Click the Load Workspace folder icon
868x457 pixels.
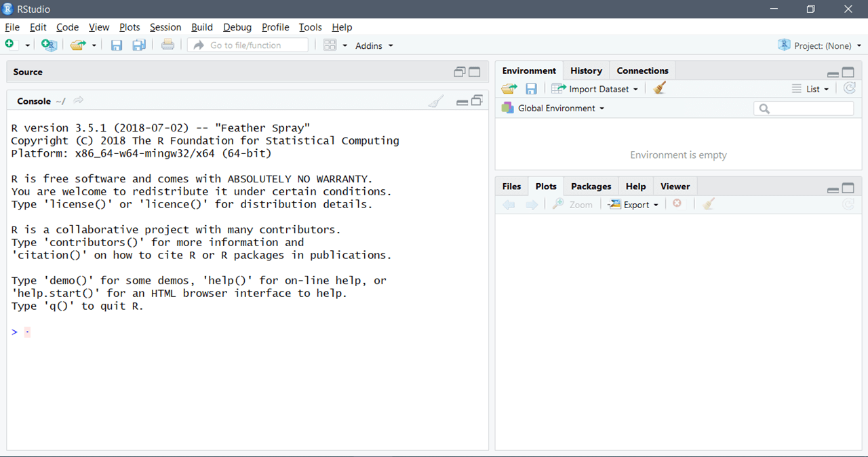509,89
